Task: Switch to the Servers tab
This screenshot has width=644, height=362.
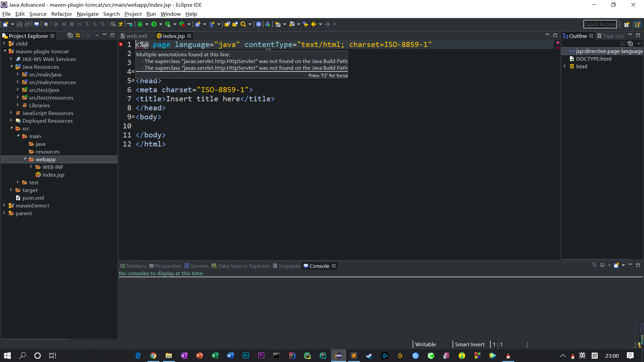Action: [x=197, y=266]
